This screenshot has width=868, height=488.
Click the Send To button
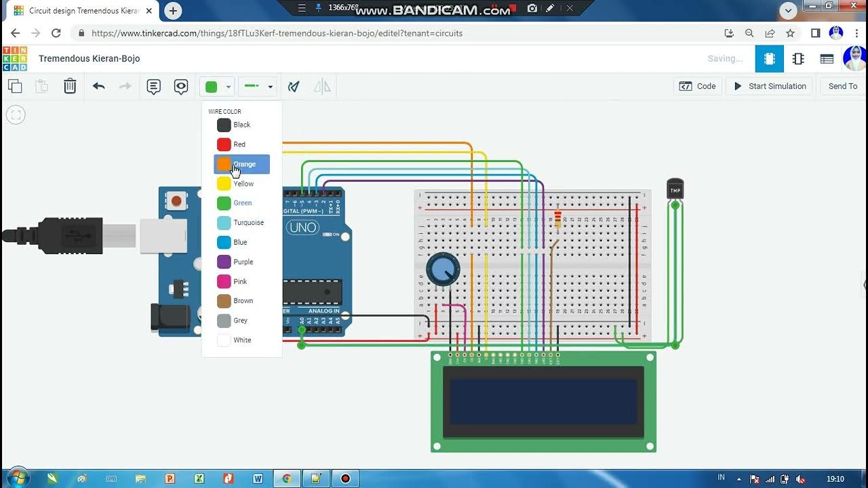tap(843, 86)
